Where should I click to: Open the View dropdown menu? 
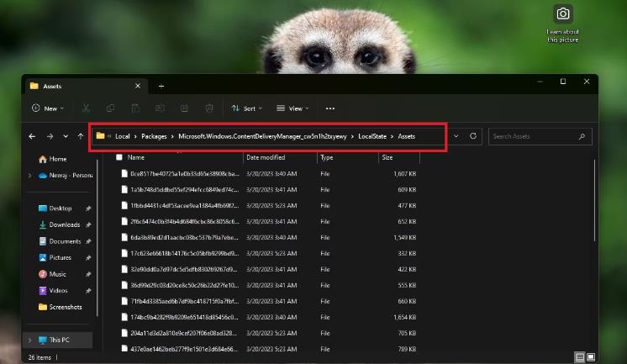[x=292, y=108]
